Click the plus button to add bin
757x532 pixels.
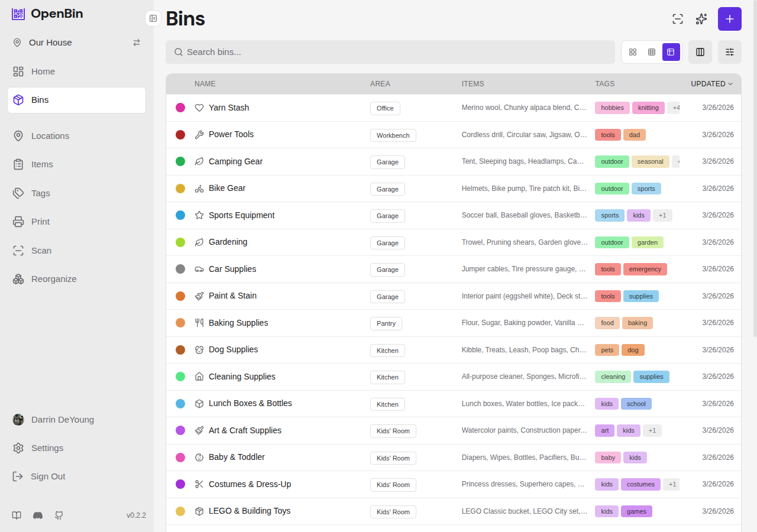729,19
